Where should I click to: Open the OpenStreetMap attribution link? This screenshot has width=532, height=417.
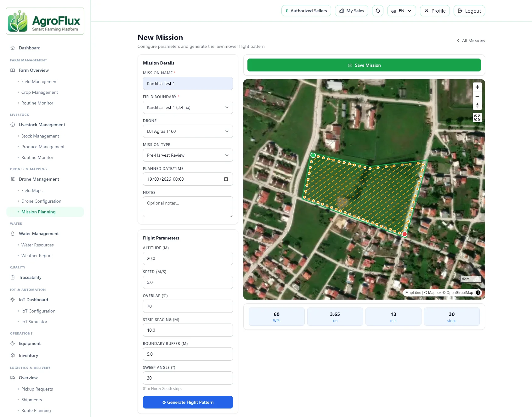pos(458,293)
